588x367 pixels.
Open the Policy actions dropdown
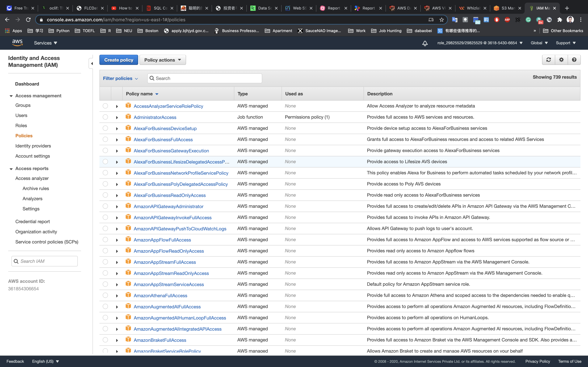coord(163,60)
